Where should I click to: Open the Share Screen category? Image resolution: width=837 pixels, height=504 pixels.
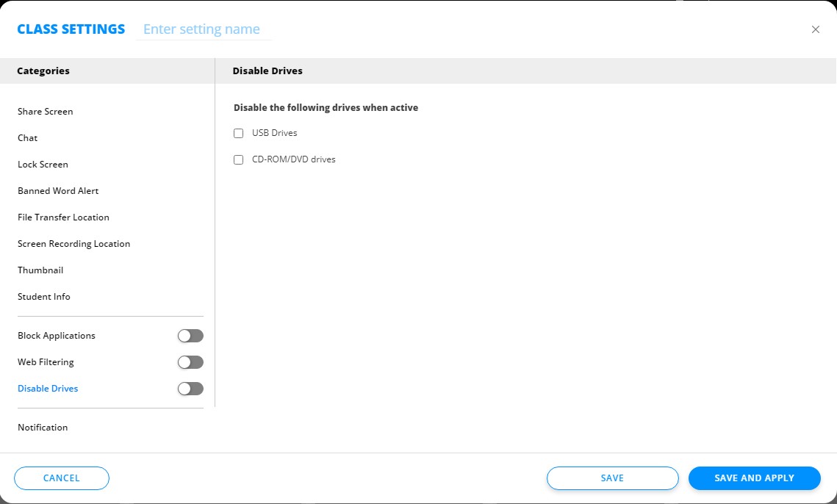click(x=46, y=112)
